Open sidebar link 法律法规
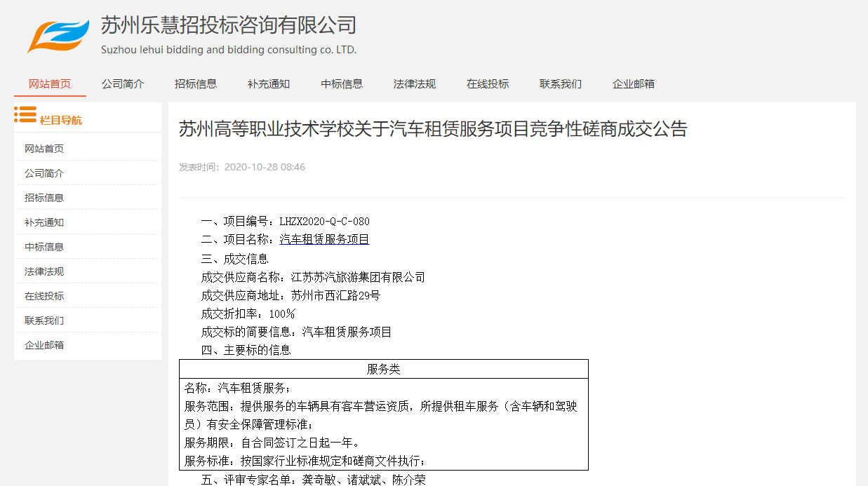The image size is (868, 486). coord(44,271)
